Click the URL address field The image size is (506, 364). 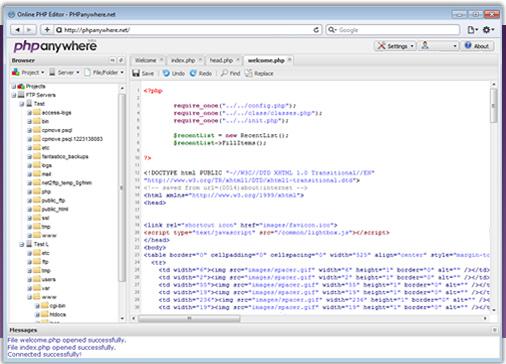click(187, 30)
